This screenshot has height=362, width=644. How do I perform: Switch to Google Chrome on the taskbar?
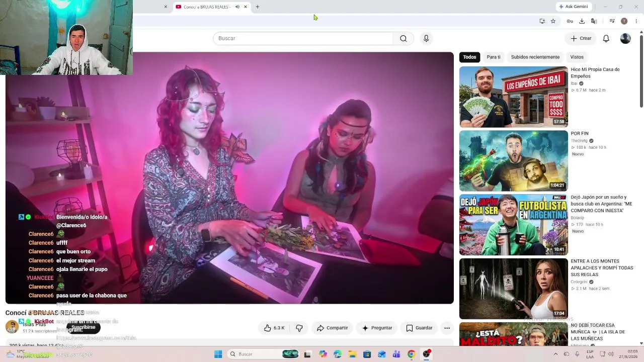[x=411, y=354]
